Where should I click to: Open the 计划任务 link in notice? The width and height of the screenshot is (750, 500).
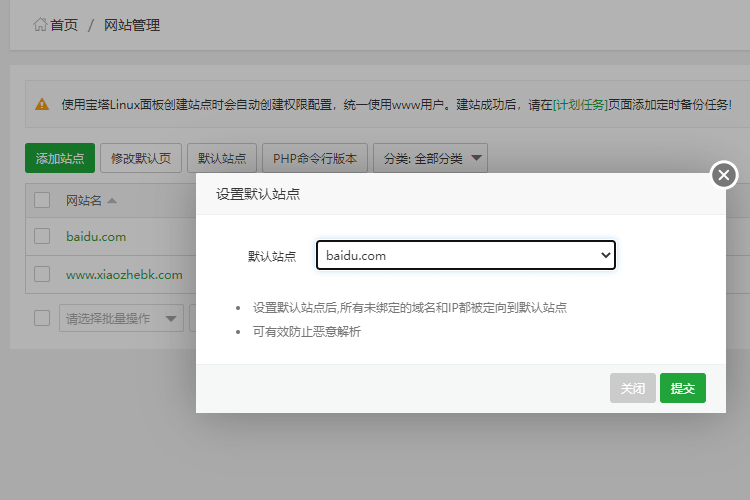(580, 104)
